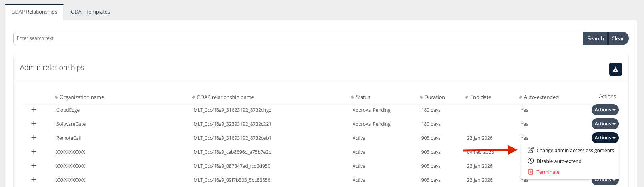Click the End date column header
Screen dimensions: 644x187
click(x=481, y=97)
